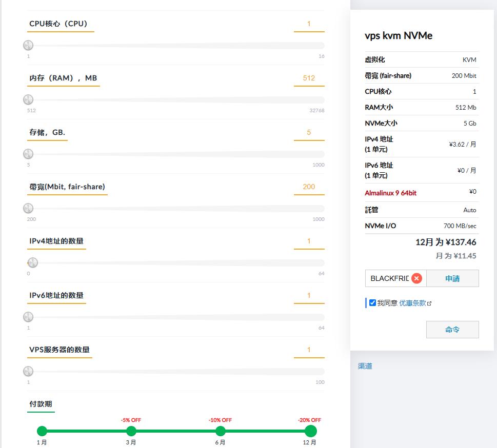The height and width of the screenshot is (448, 497).
Task: Click the 申請 apply button
Action: tap(452, 278)
